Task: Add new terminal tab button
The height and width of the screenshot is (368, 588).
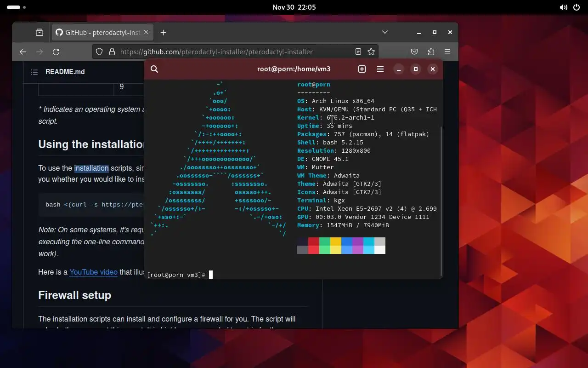Action: click(x=362, y=69)
